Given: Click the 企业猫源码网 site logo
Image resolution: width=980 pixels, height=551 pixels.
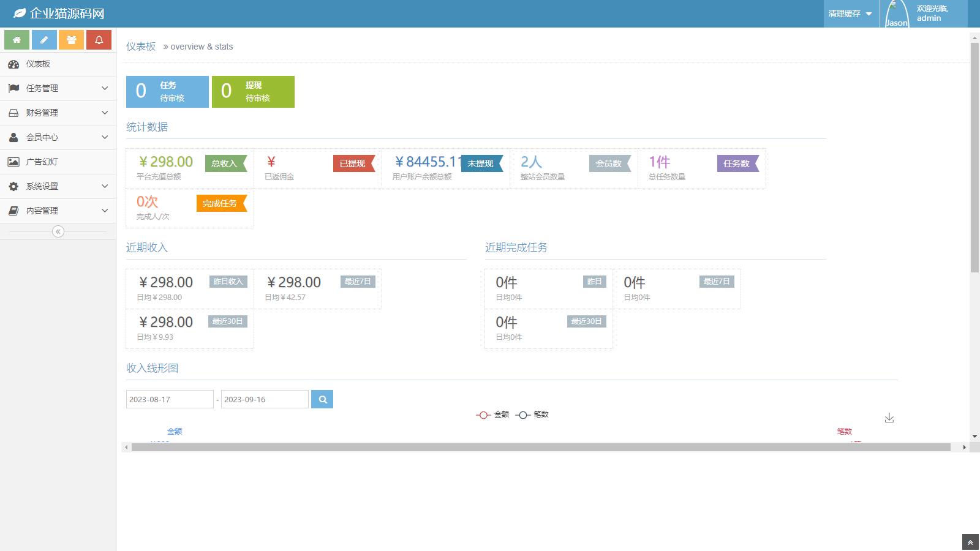Looking at the screenshot, I should [59, 13].
